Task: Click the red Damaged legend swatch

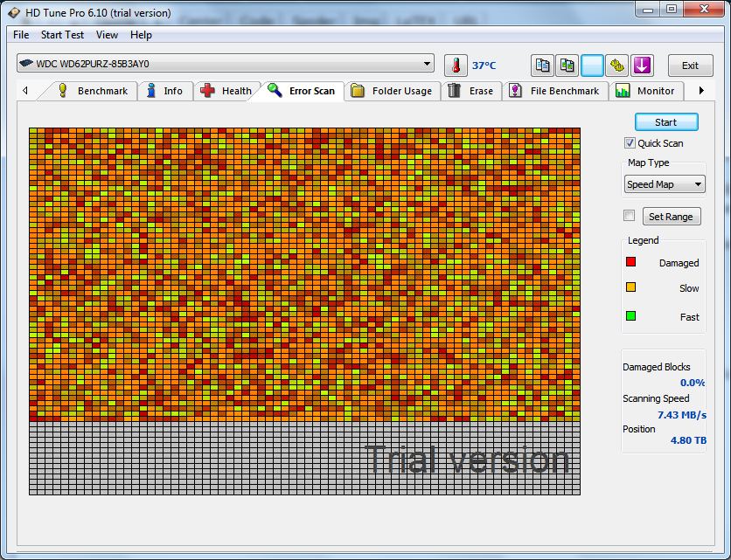Action: 630,261
